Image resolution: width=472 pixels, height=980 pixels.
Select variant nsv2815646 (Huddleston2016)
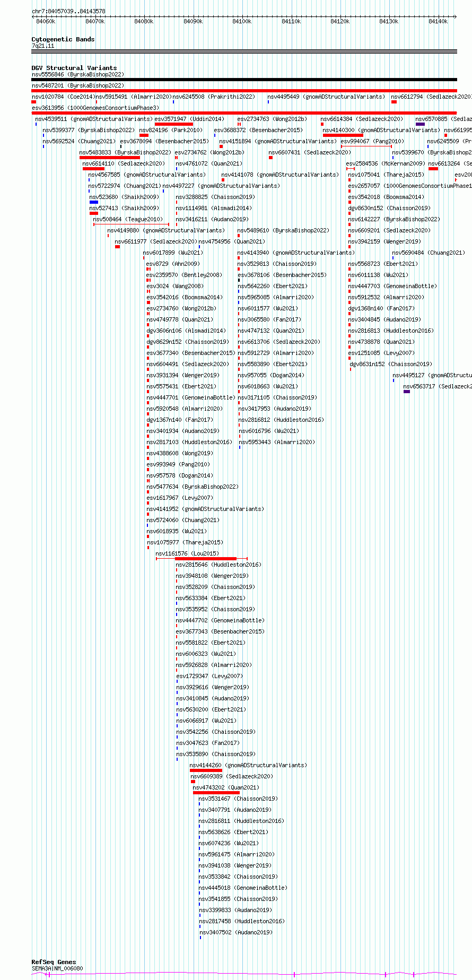pyautogui.click(x=218, y=565)
